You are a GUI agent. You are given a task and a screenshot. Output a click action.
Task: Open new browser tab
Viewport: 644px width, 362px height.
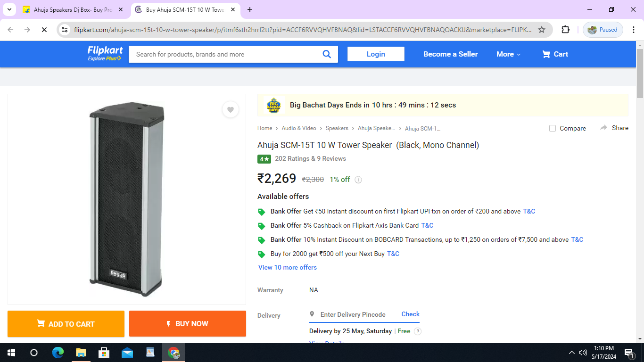tap(250, 9)
